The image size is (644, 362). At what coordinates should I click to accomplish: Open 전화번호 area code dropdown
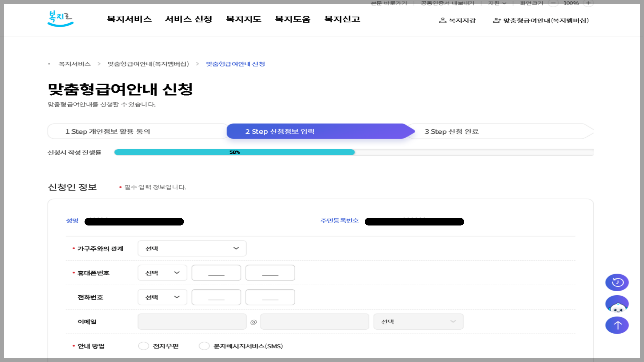tap(162, 297)
